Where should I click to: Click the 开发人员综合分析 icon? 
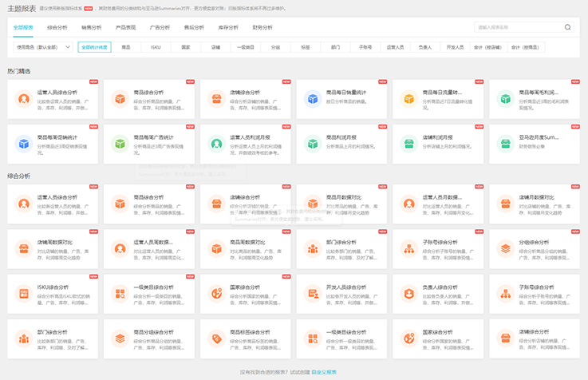tap(313, 293)
